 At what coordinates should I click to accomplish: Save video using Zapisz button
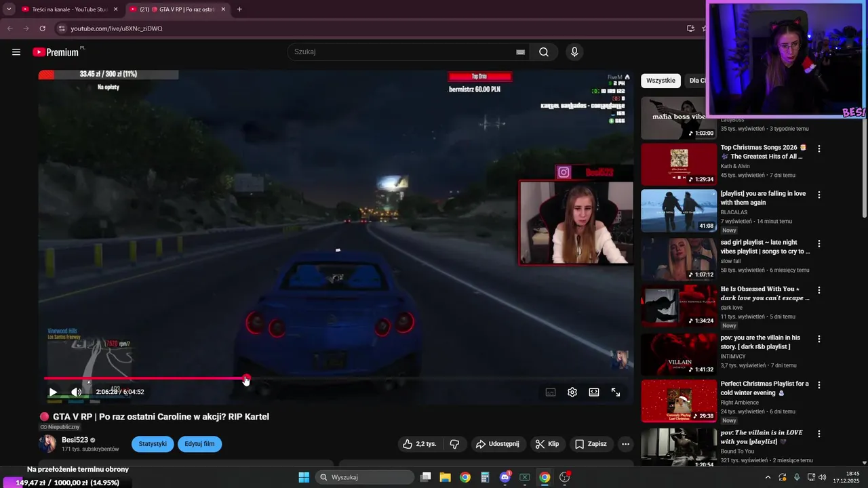pos(591,444)
